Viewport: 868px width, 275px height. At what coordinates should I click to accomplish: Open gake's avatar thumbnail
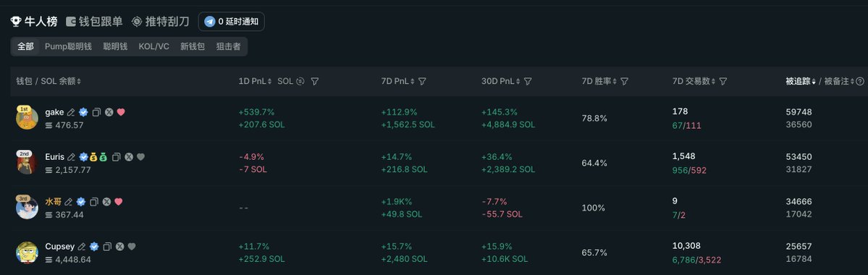pos(27,118)
